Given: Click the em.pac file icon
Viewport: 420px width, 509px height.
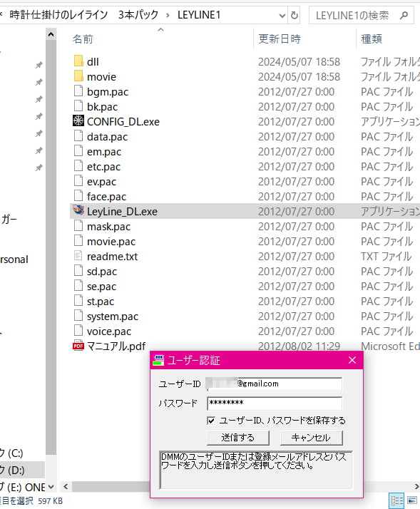Looking at the screenshot, I should pos(78,150).
